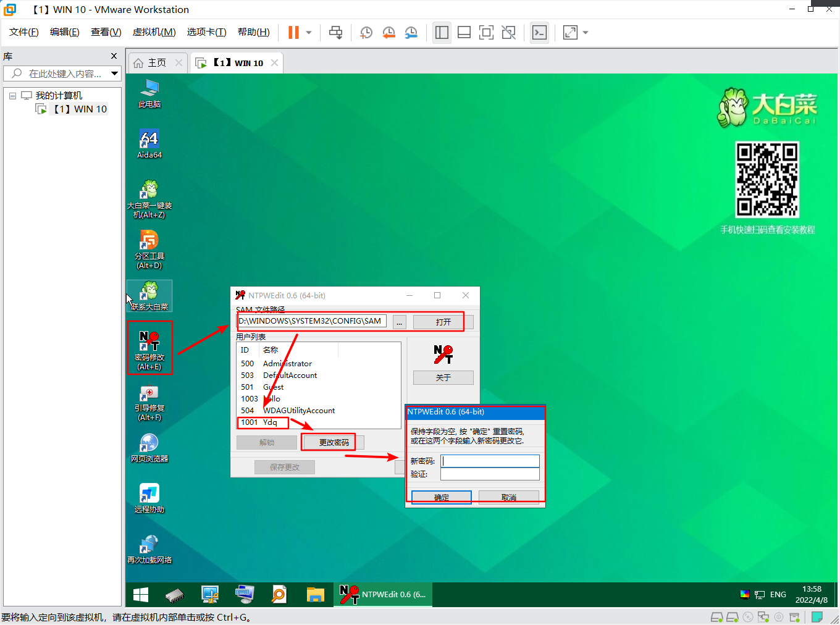Pause the virtual machine from the toolbar
The width and height of the screenshot is (840, 625).
(x=293, y=32)
